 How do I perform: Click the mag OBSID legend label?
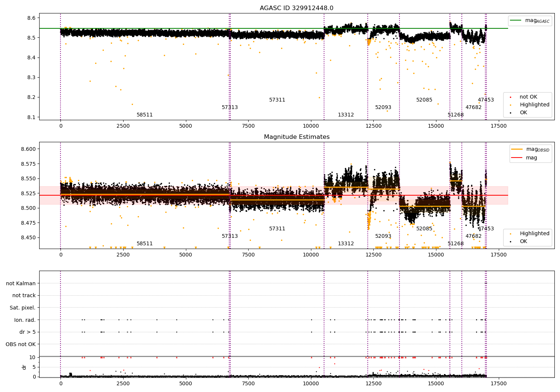click(x=538, y=149)
